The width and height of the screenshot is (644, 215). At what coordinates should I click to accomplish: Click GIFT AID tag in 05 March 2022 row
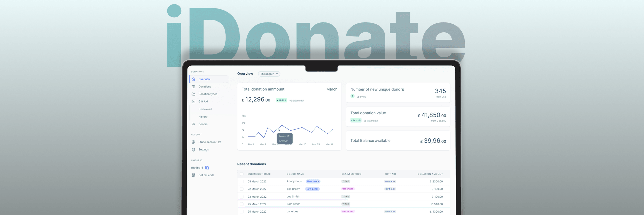point(390,181)
